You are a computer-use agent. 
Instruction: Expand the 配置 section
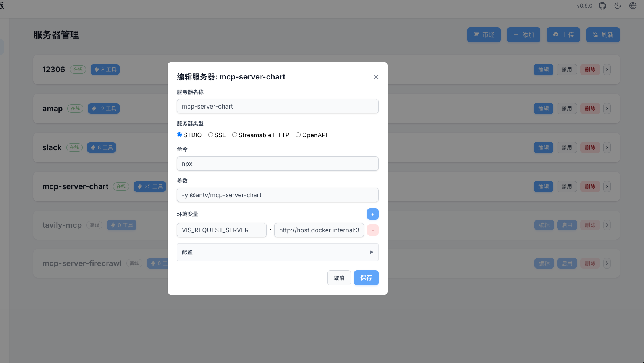click(x=278, y=252)
